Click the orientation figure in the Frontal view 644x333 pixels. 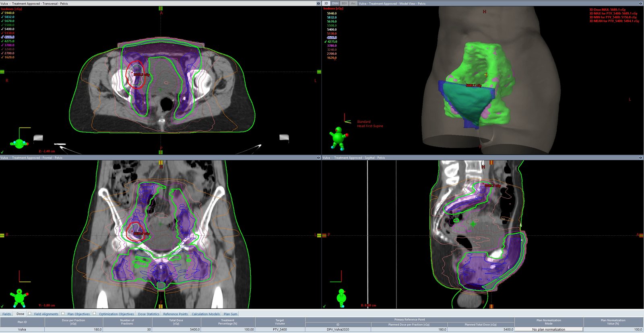19,298
